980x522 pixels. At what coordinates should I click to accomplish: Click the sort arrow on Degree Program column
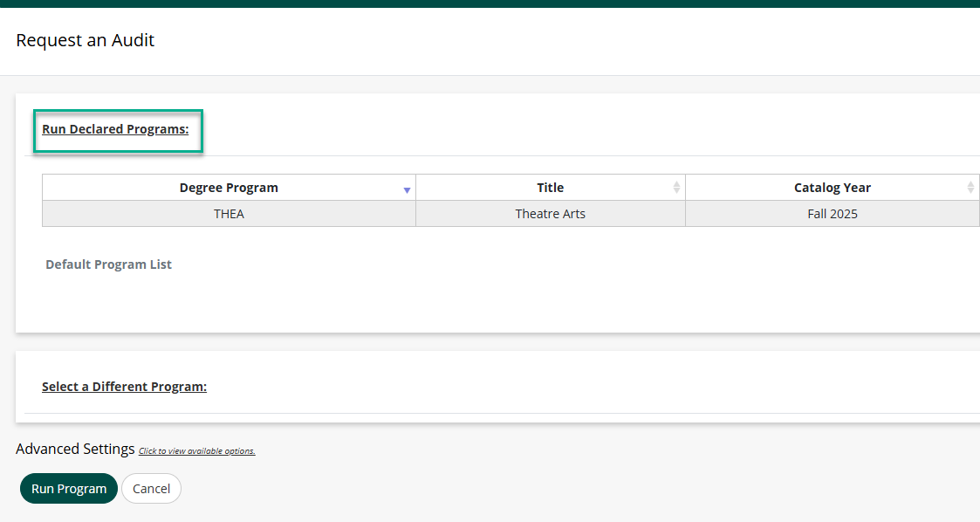407,189
